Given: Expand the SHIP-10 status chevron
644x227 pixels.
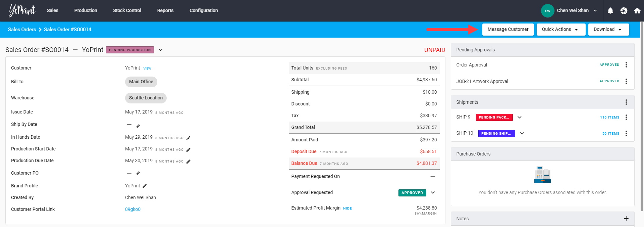Looking at the screenshot, I should (x=522, y=133).
